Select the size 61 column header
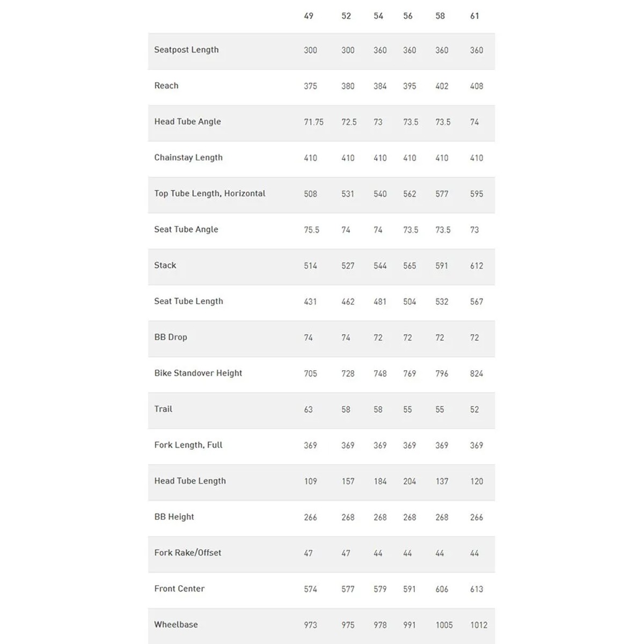Screen dimensions: 644x644 [x=474, y=16]
